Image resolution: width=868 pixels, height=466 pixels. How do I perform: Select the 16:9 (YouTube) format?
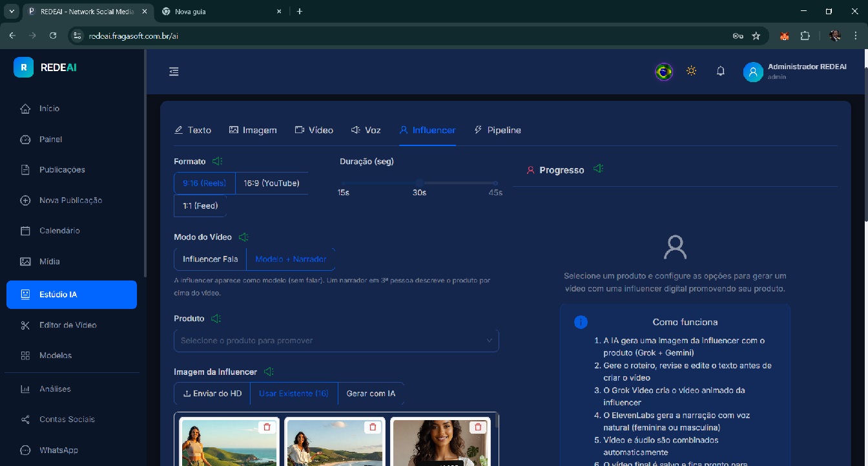click(271, 183)
